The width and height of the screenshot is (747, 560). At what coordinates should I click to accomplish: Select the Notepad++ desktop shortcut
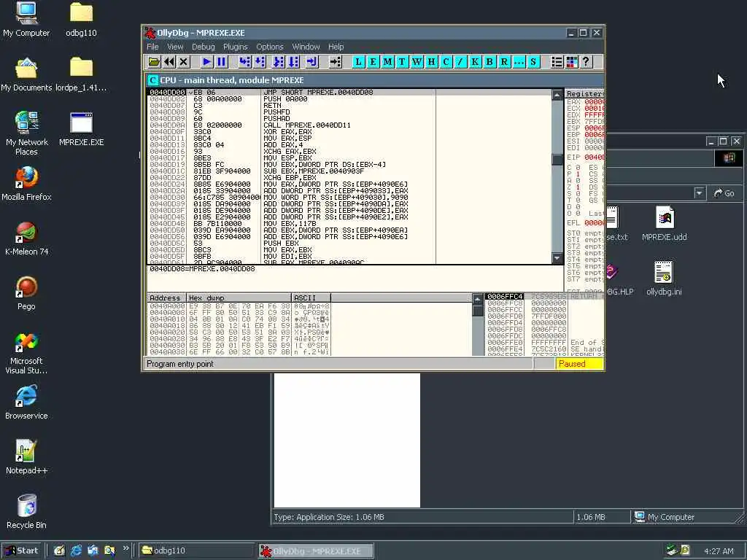pos(26,457)
